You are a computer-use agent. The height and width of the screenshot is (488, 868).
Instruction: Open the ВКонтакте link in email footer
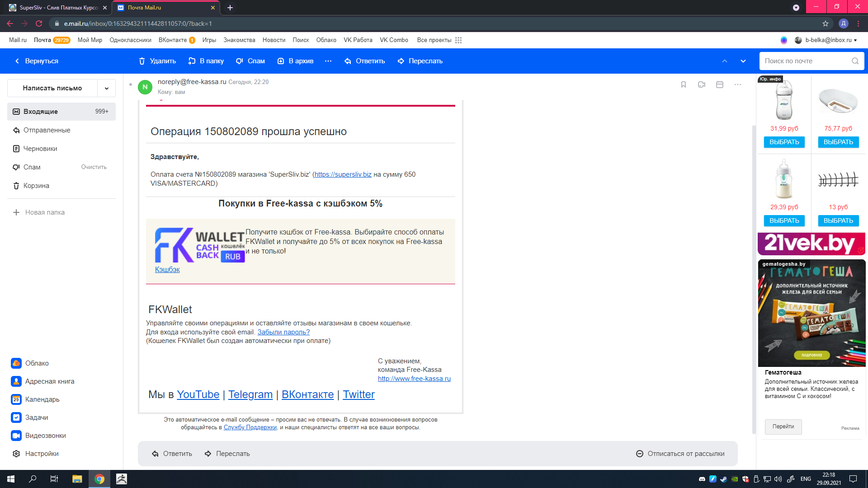(308, 394)
